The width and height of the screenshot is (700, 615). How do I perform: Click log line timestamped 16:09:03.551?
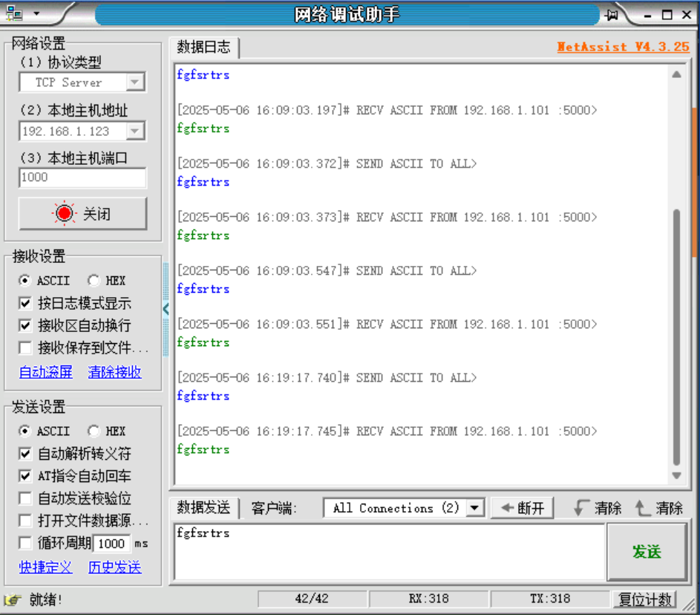[x=387, y=324]
